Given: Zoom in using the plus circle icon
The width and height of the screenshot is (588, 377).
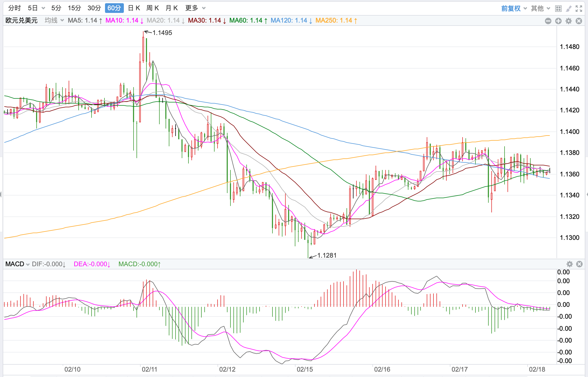Looking at the screenshot, I should click(x=558, y=21).
